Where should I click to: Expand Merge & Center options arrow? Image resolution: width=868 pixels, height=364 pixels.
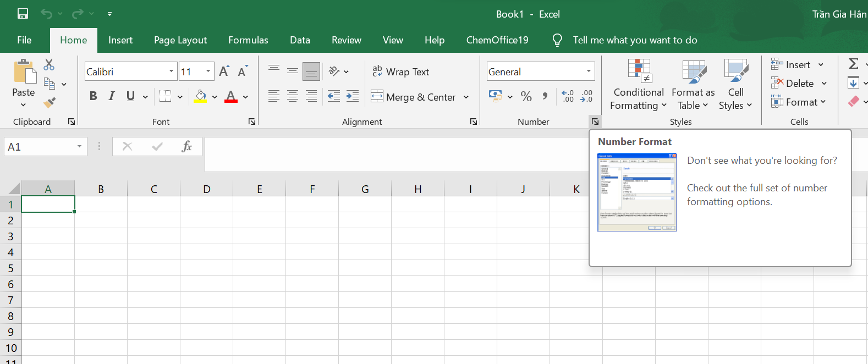pyautogui.click(x=466, y=97)
